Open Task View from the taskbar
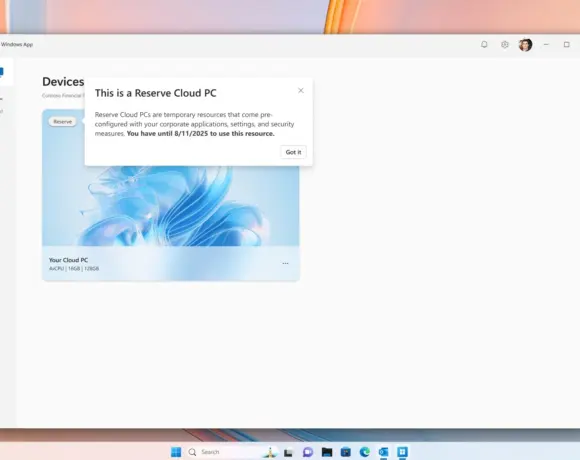The width and height of the screenshot is (580, 460). pyautogui.click(x=289, y=452)
